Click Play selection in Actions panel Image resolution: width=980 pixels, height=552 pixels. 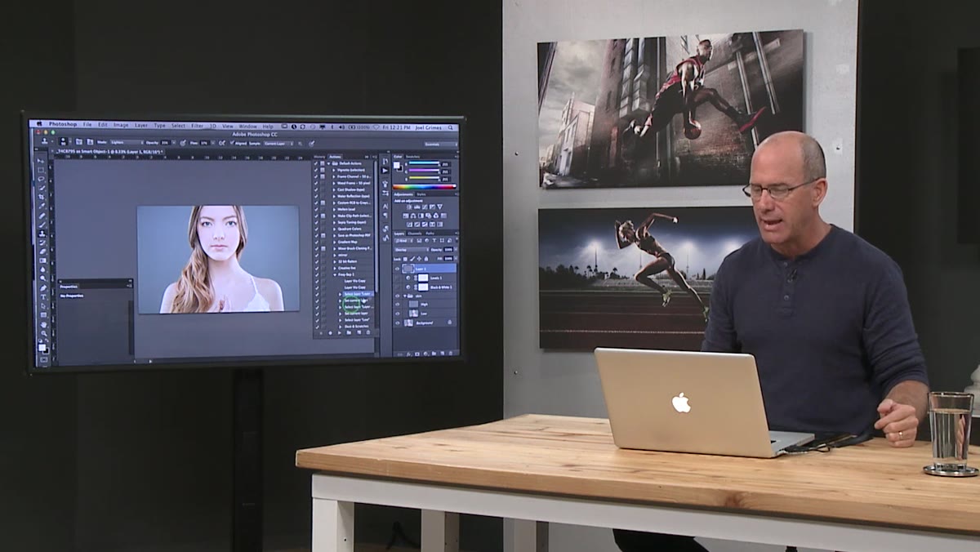point(340,333)
